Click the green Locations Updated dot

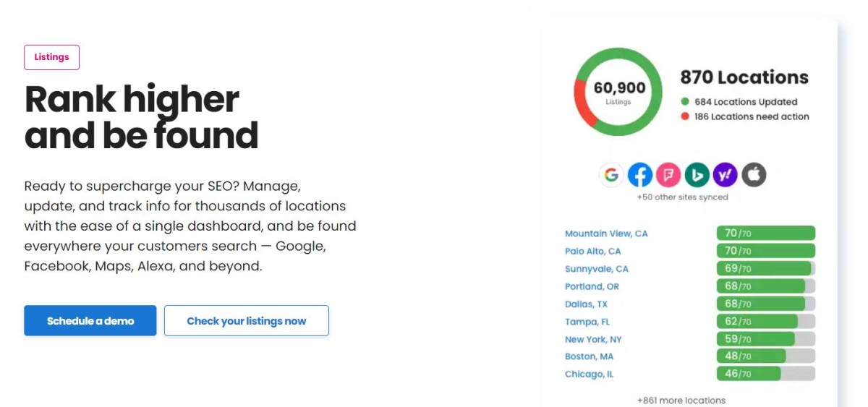click(685, 102)
